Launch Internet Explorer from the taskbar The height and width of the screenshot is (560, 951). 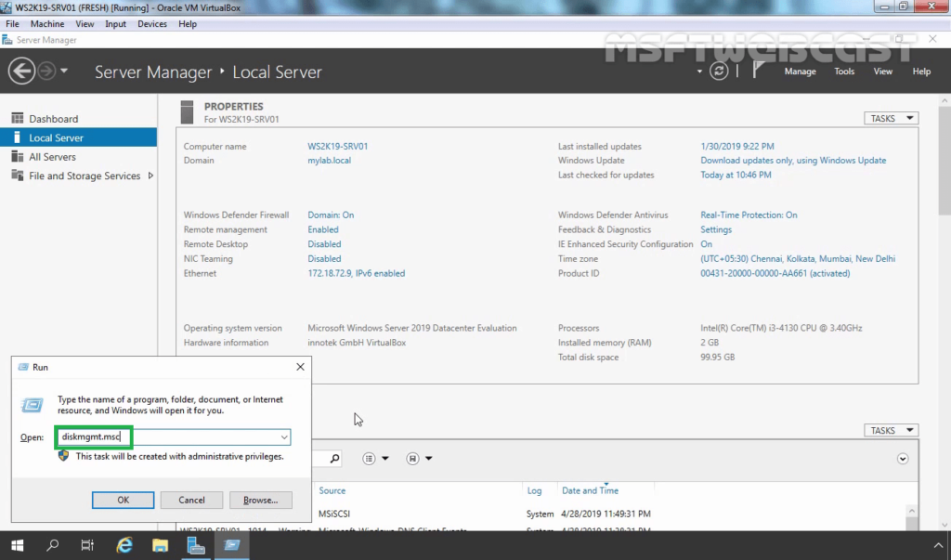click(124, 545)
